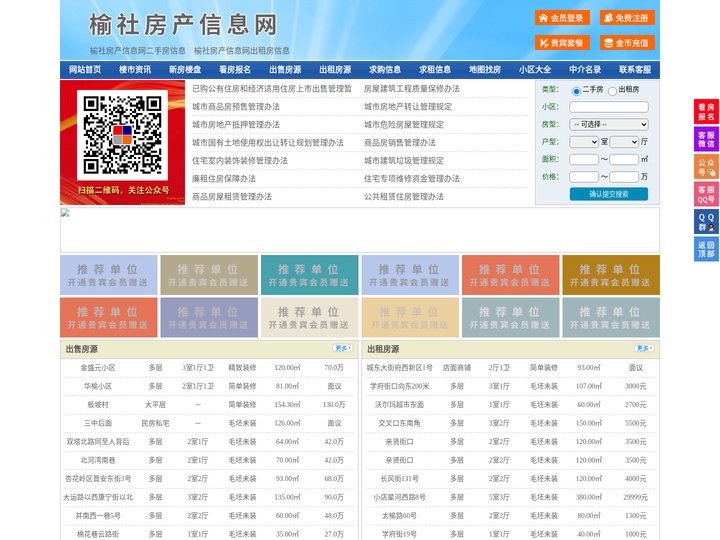Image resolution: width=720 pixels, height=540 pixels.
Task: Open the 房屋建筑工程质量保修办法 link
Action: pos(412,89)
